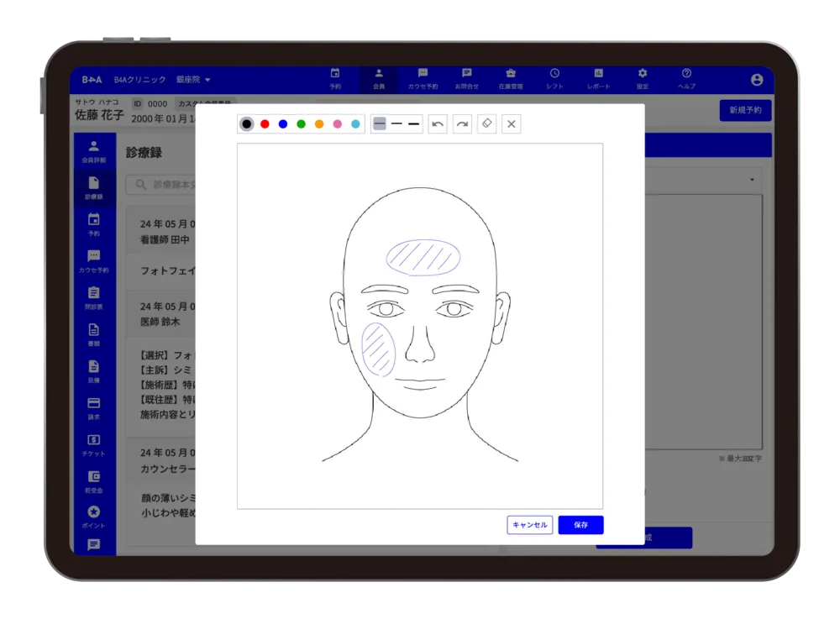This screenshot has height=619, width=840.
Task: Open 設定 settings gear in top navigation
Action: [643, 79]
